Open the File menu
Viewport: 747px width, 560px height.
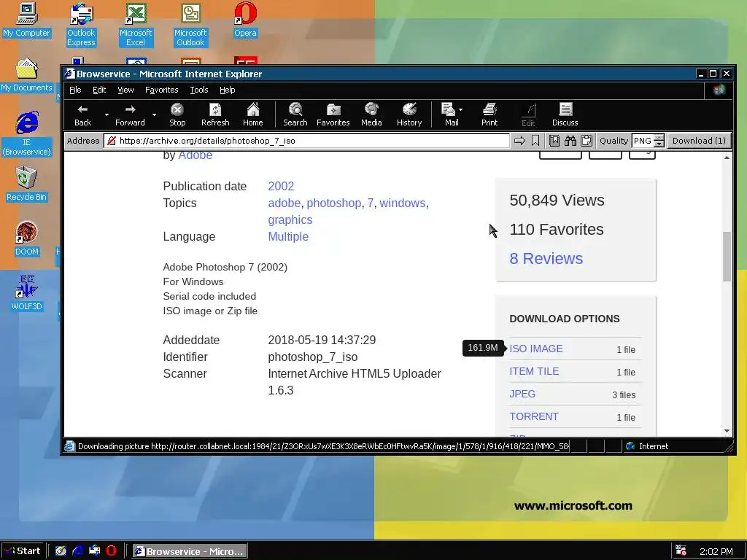75,90
